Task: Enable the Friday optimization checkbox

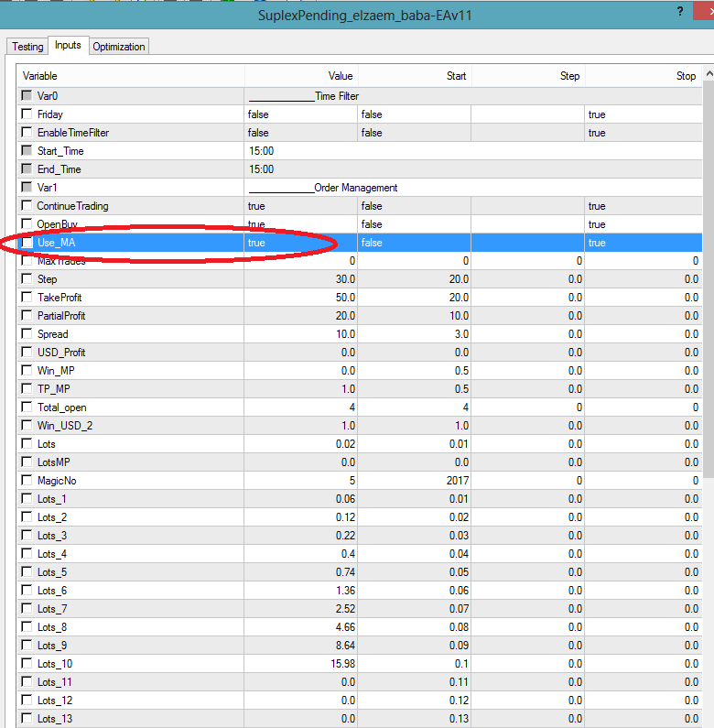Action: (x=27, y=114)
